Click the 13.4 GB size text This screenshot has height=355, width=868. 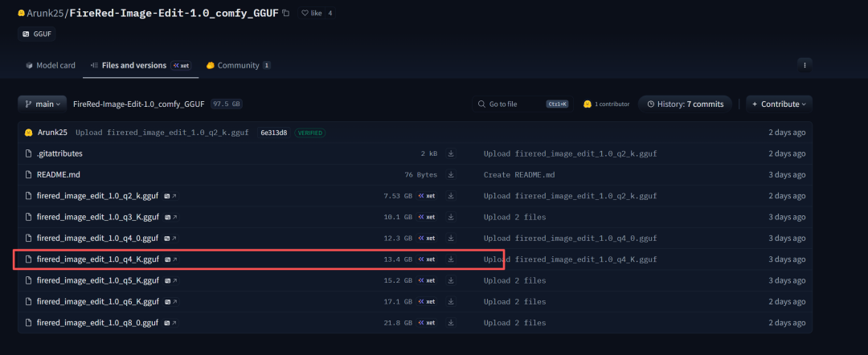(398, 259)
